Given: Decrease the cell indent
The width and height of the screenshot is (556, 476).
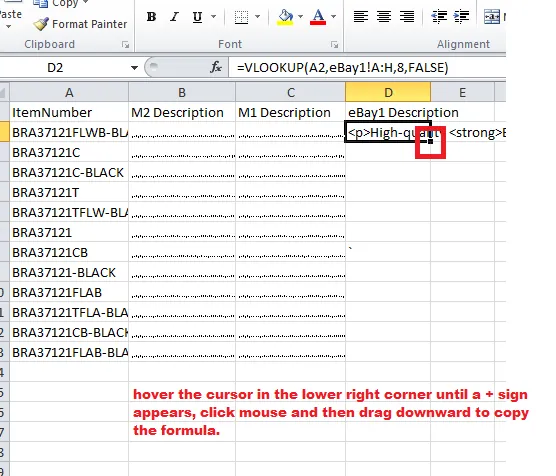Looking at the screenshot, I should pos(439,16).
